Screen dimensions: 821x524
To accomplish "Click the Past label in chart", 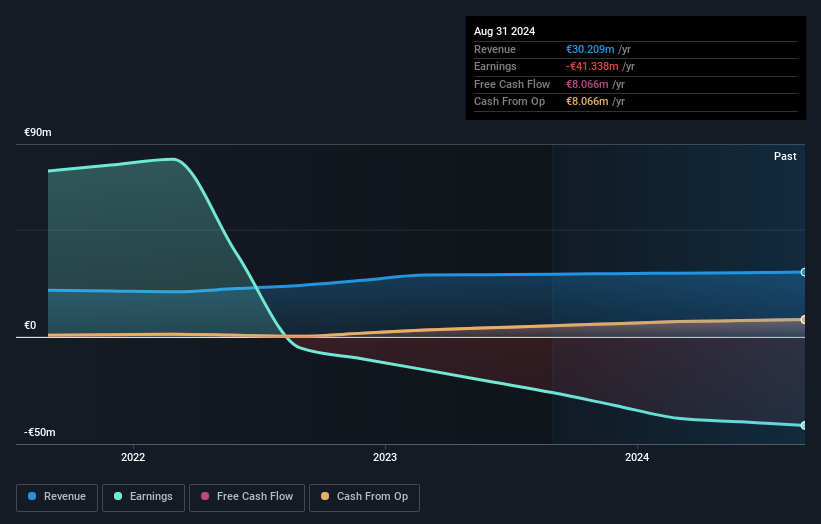I will coord(785,156).
